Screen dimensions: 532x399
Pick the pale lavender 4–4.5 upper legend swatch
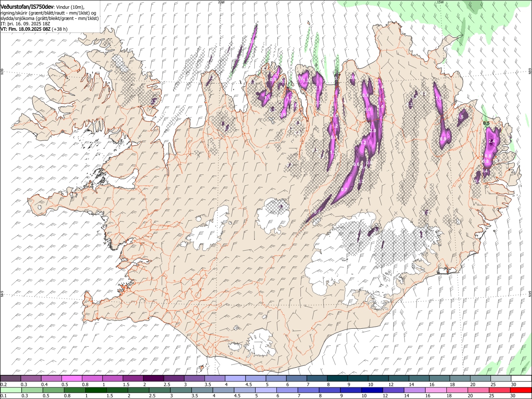[235, 379]
